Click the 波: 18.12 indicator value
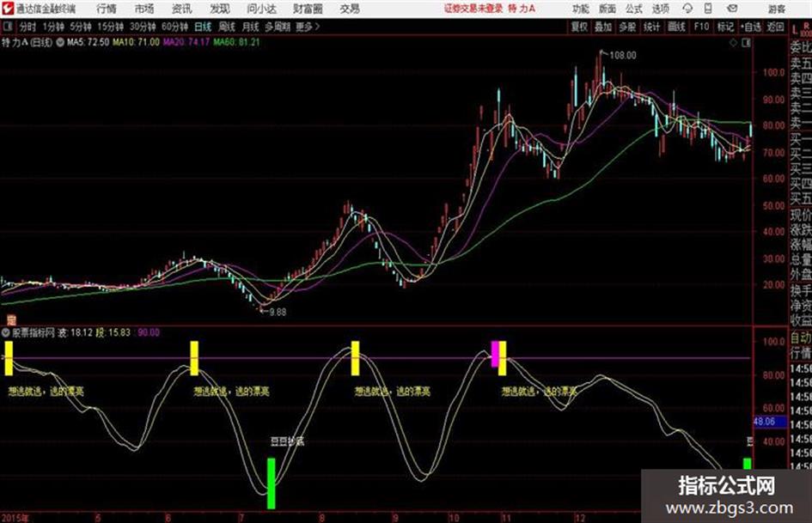Image resolution: width=812 pixels, height=523 pixels. pos(75,332)
